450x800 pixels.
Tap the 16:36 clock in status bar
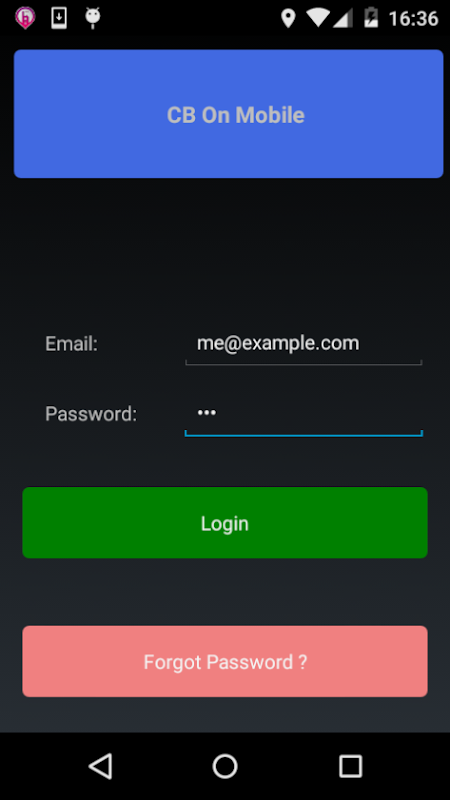tap(413, 19)
